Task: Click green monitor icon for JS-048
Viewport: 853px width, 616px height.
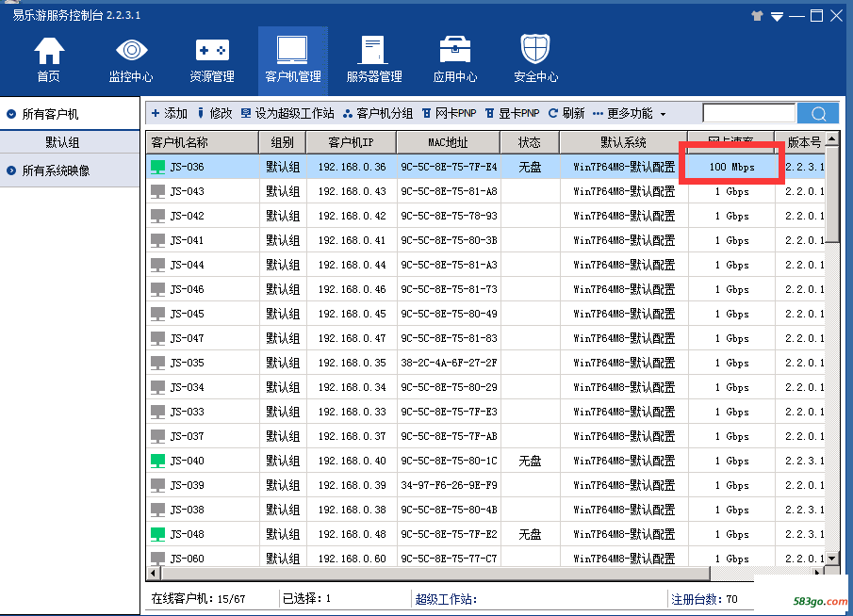Action: tap(157, 534)
